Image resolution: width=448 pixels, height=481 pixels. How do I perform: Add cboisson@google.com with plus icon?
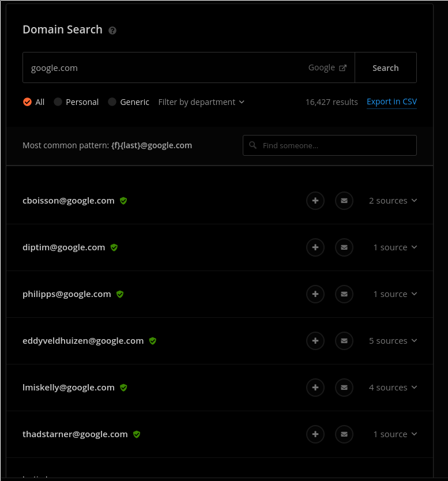coord(315,201)
